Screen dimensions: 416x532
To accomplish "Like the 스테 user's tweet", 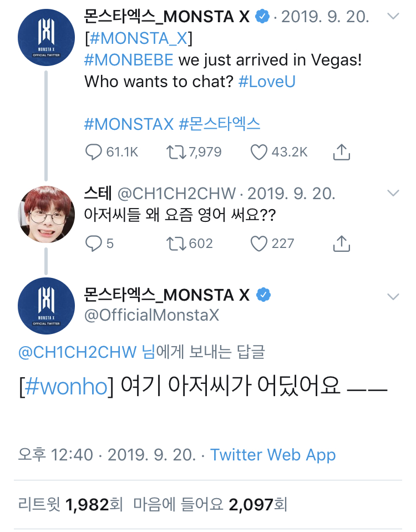I will click(x=259, y=243).
